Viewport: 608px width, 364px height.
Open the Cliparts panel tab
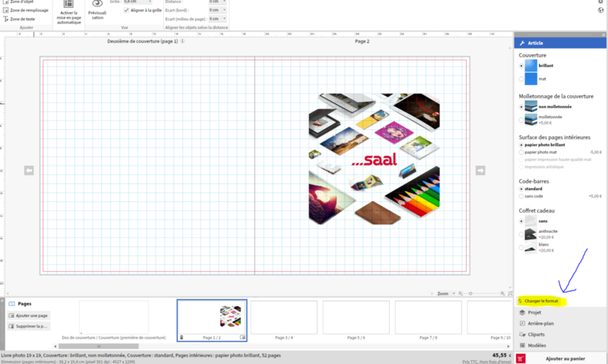click(x=560, y=334)
